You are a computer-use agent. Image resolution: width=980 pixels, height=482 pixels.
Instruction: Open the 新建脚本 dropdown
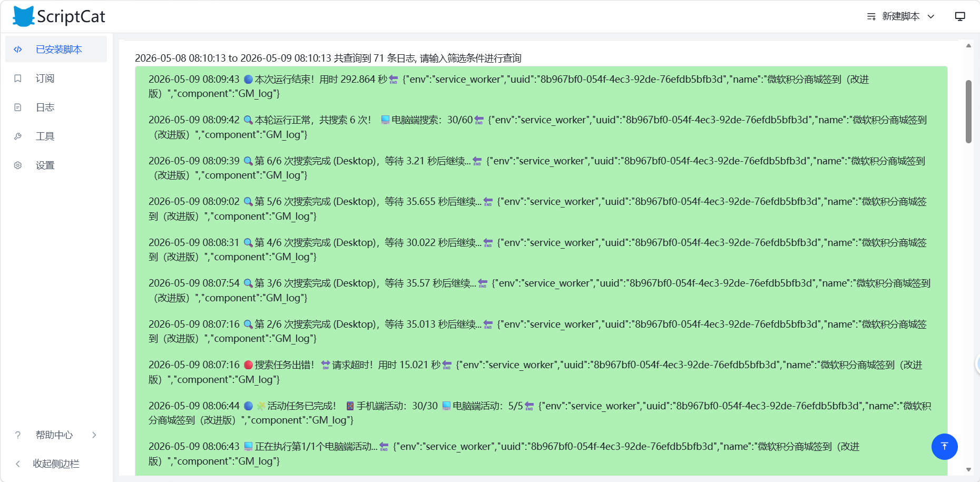click(x=901, y=16)
